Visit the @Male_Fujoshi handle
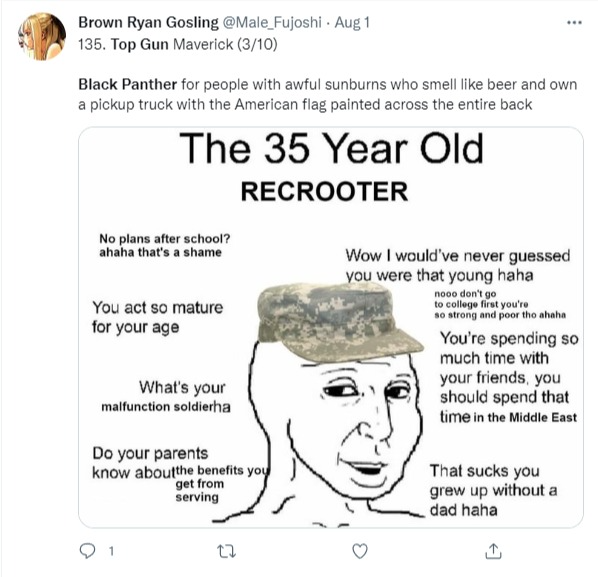598x577 pixels. point(272,23)
